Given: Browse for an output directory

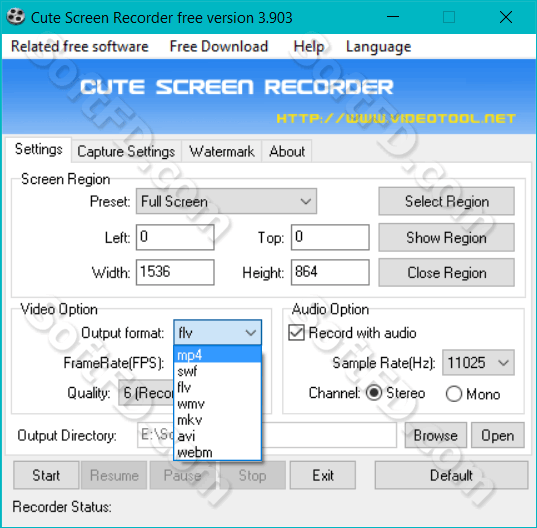Looking at the screenshot, I should tap(436, 435).
